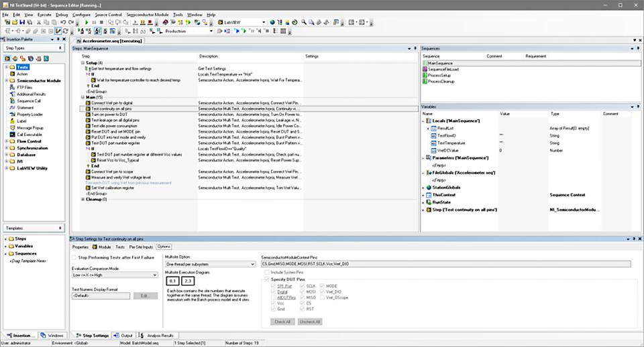Click the ResultList variable icon
Viewport: 644px width, 347px height.
(x=434, y=129)
